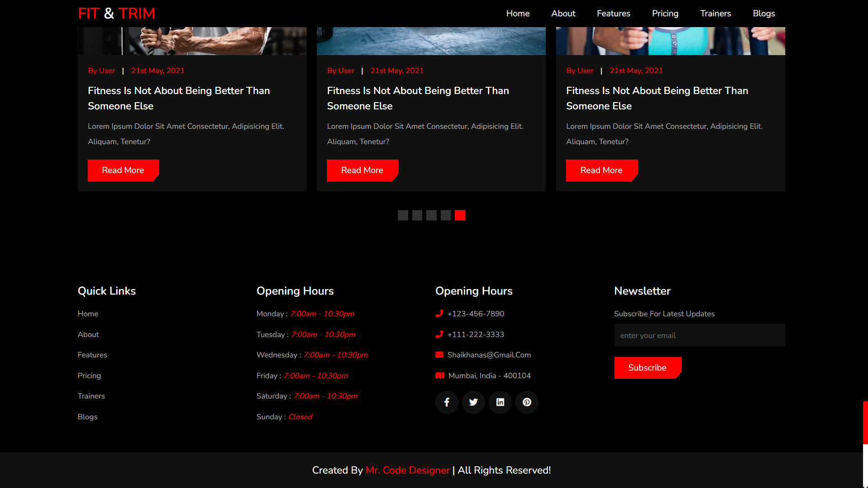
Task: Select the first carousel indicator dot
Action: tap(402, 216)
